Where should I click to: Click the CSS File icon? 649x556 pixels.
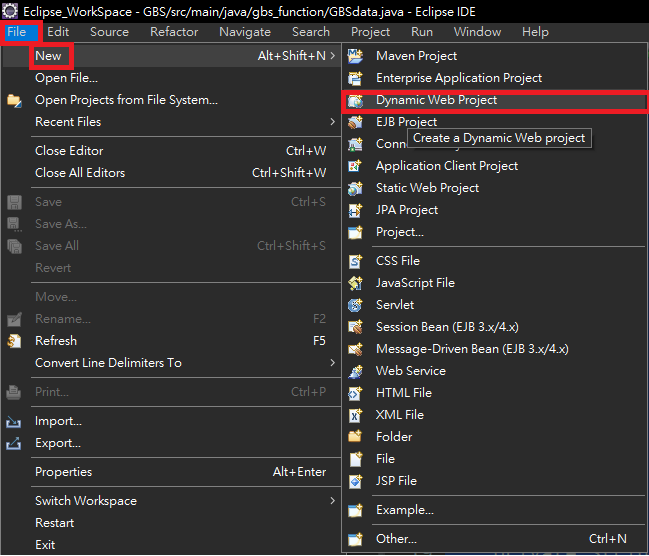(x=355, y=261)
